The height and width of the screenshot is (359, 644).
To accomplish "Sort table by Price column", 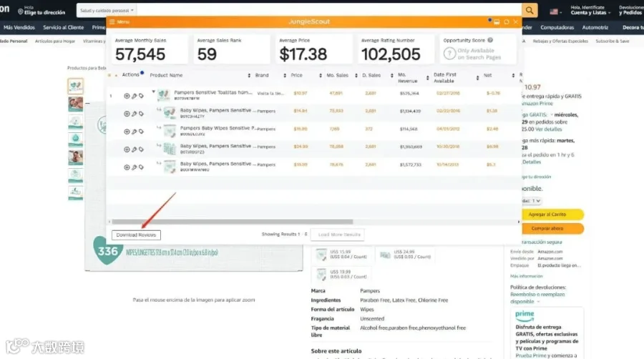I will [x=296, y=76].
